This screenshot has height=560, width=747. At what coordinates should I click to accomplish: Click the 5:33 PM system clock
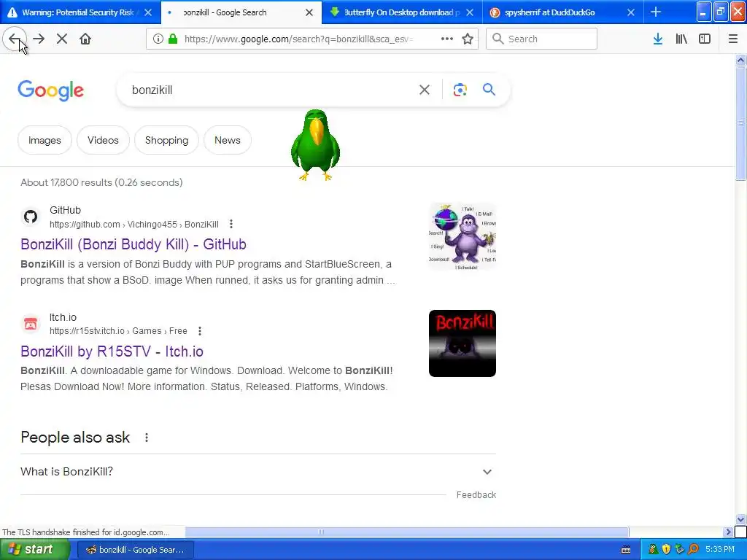click(x=719, y=550)
